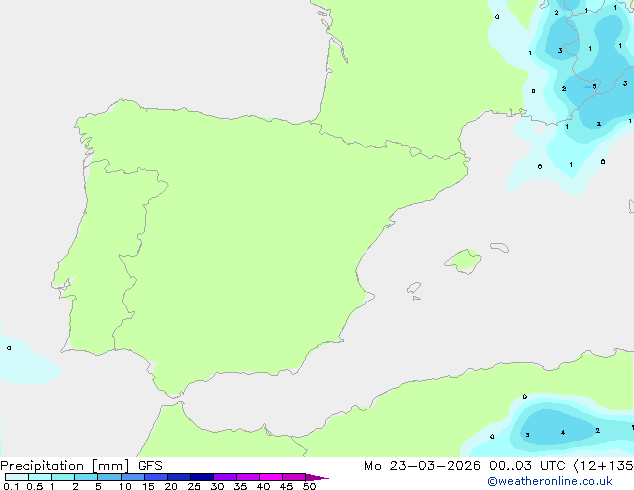
Task: Click the 25 mm navy legend swatch
Action: point(201,477)
